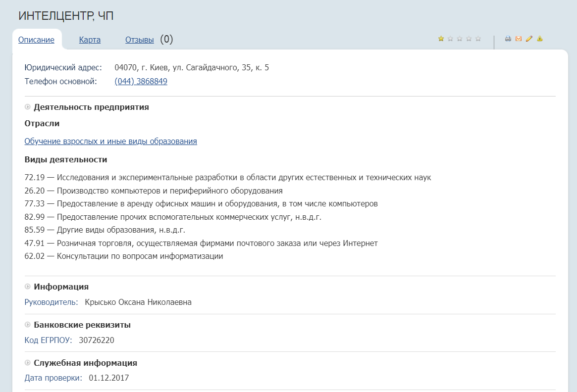Click the ИНТЕЛЦЕНТР, ЧП company title
The image size is (577, 392).
point(66,16)
